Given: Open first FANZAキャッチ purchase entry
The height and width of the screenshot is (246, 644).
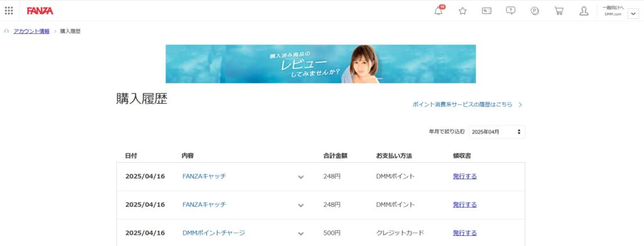Looking at the screenshot, I should 204,177.
